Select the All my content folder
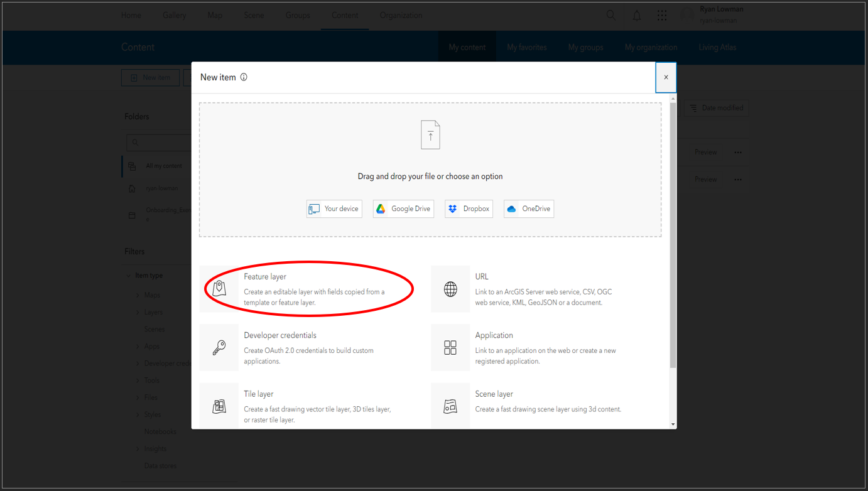This screenshot has height=491, width=868. click(x=162, y=166)
